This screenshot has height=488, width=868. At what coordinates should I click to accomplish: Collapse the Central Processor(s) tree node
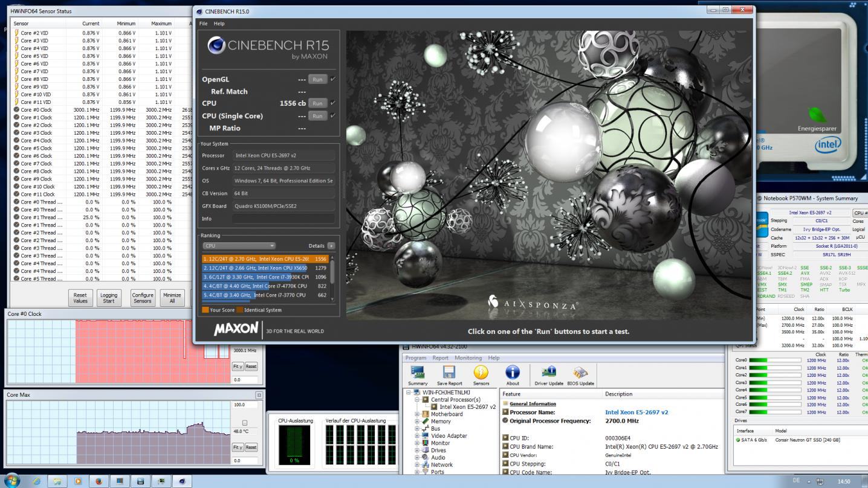tap(417, 400)
